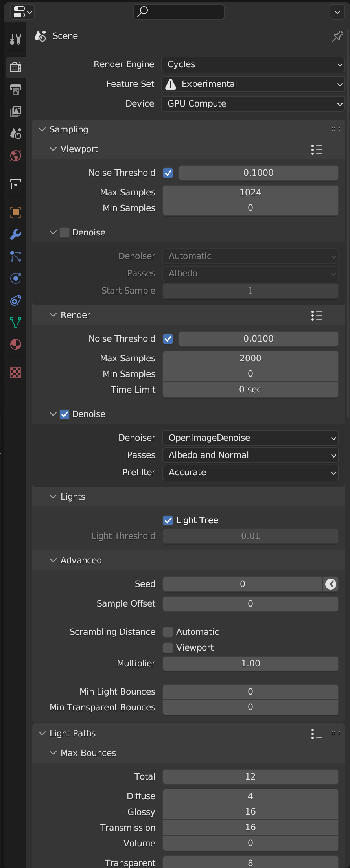This screenshot has height=868, width=350.
Task: Open the Collection properties tab
Action: (x=16, y=184)
